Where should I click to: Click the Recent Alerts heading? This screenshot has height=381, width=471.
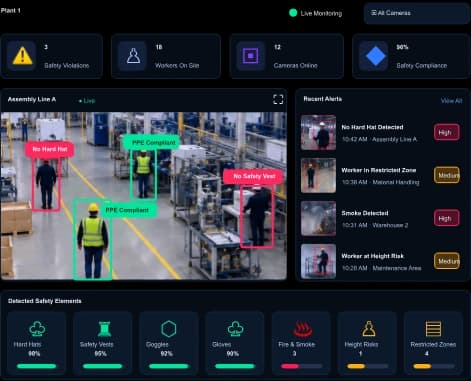[322, 99]
